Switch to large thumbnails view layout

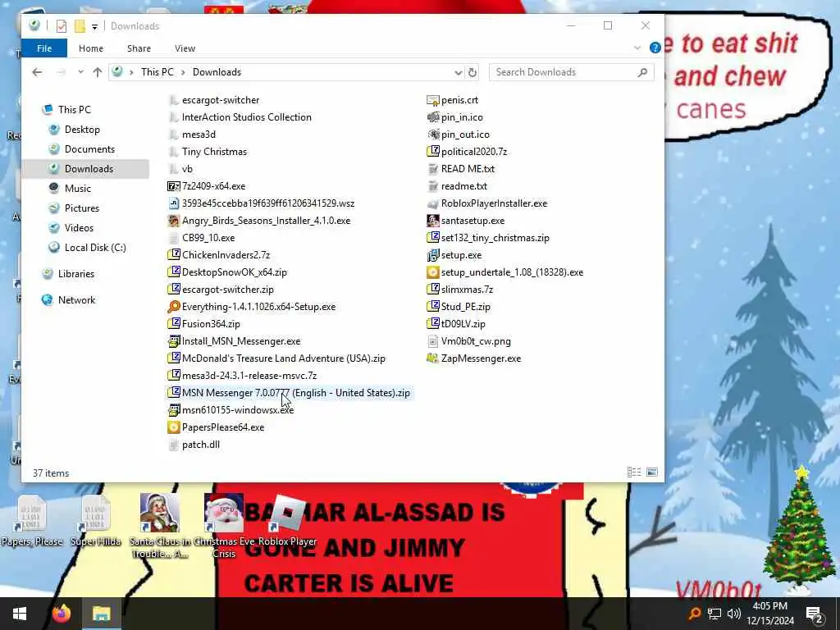(x=651, y=472)
